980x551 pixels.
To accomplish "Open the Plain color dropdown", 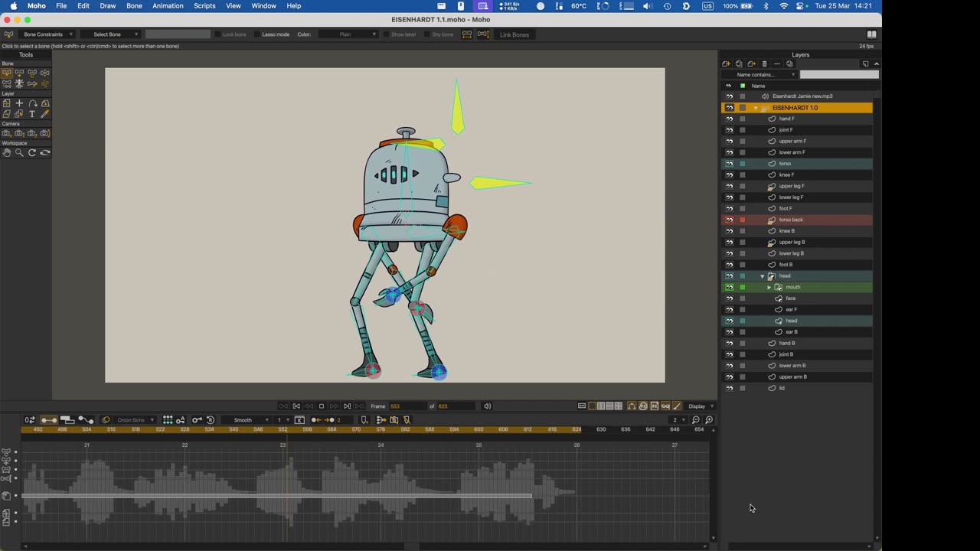I will [349, 34].
